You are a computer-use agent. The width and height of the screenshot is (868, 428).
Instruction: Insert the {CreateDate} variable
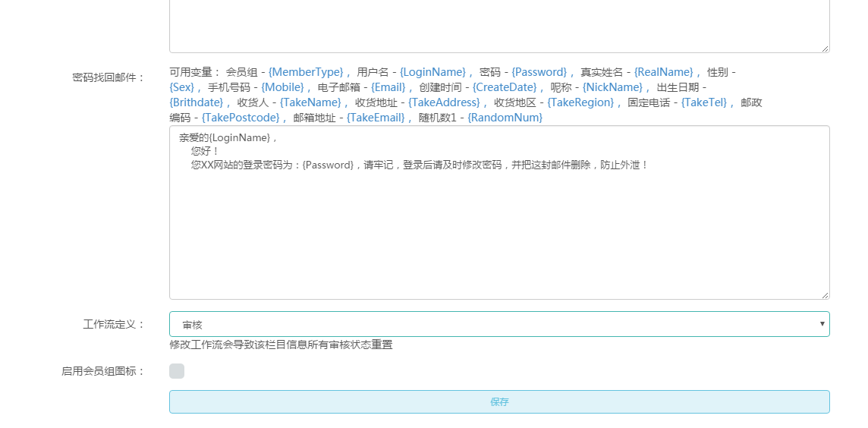[x=504, y=87]
